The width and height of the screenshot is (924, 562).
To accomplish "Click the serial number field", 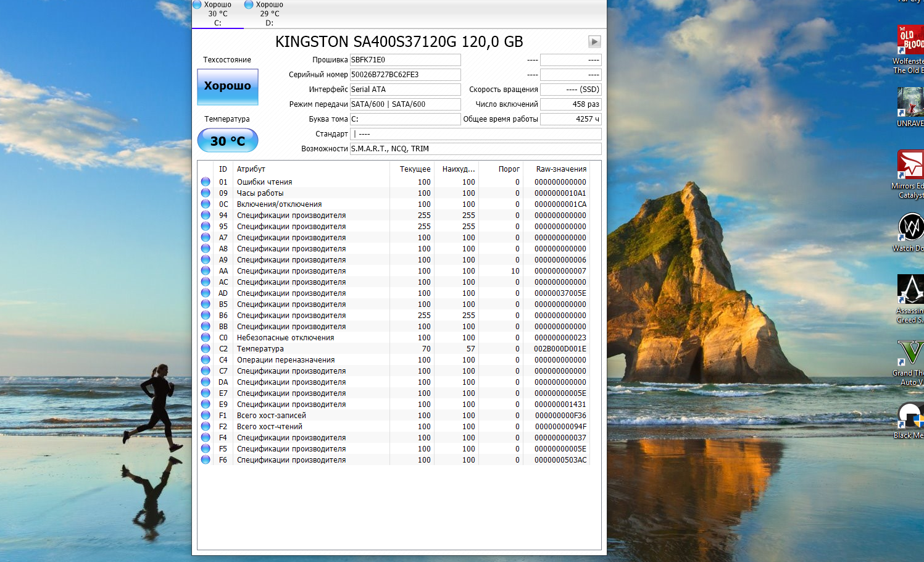I will click(405, 75).
